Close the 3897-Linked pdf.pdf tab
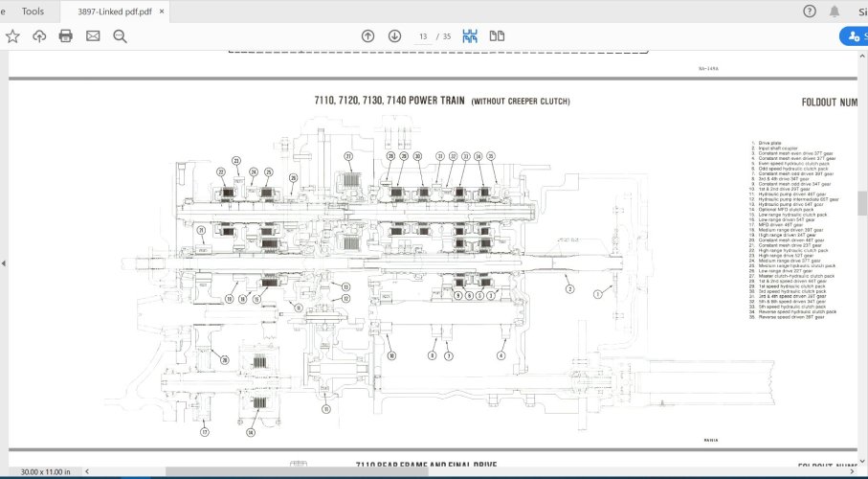 162,11
